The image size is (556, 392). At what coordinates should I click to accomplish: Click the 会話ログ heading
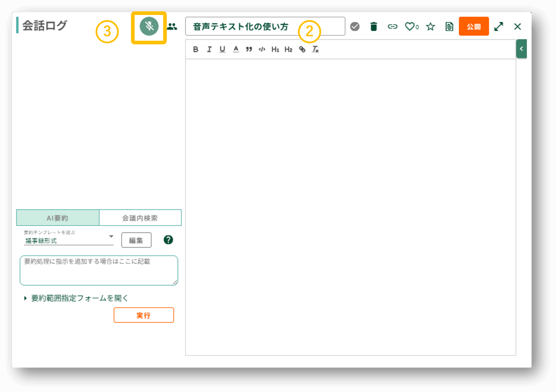click(45, 25)
